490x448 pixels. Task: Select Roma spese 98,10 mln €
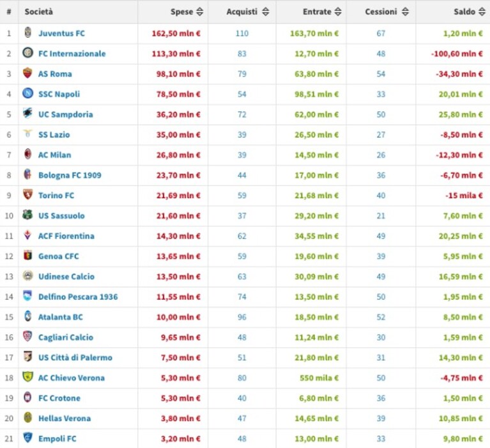point(178,74)
